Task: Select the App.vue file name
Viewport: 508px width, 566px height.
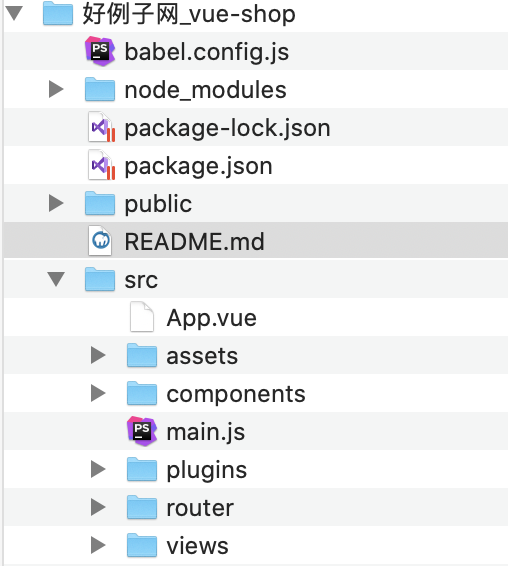Action: tap(212, 318)
